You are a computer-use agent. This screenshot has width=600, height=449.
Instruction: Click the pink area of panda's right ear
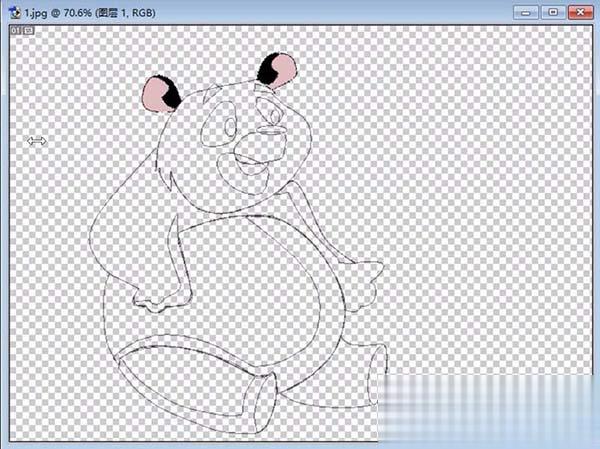coord(284,69)
